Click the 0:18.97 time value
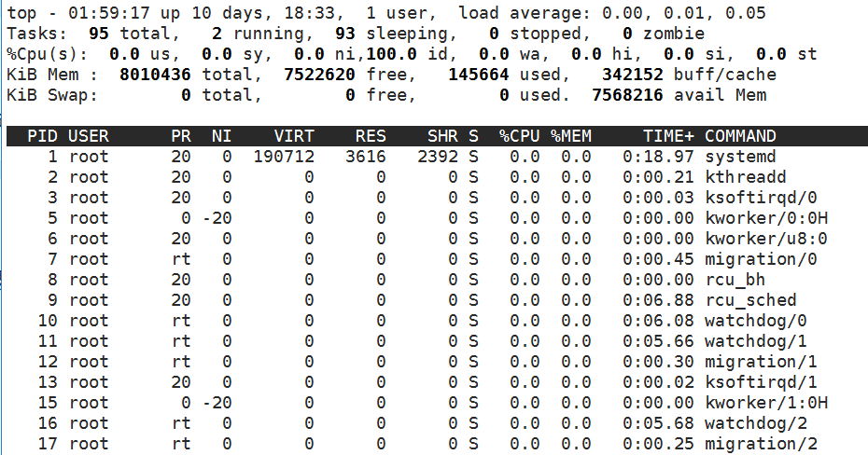This screenshot has width=868, height=455. pyautogui.click(x=658, y=157)
